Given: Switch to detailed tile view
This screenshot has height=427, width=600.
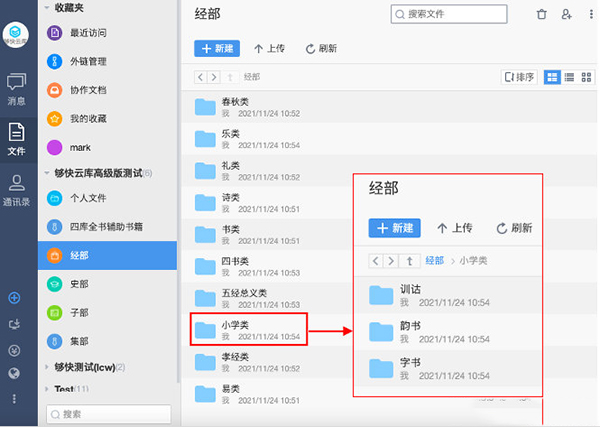Looking at the screenshot, I should (552, 77).
